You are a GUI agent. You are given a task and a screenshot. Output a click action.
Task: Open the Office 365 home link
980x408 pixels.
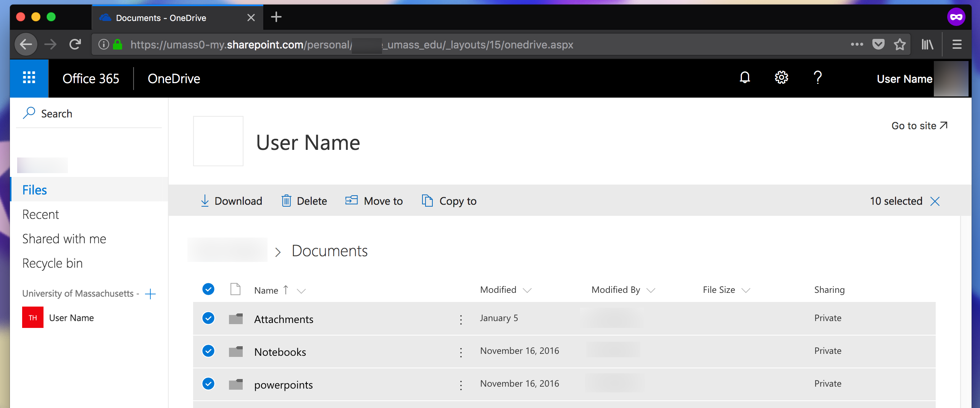(x=91, y=79)
